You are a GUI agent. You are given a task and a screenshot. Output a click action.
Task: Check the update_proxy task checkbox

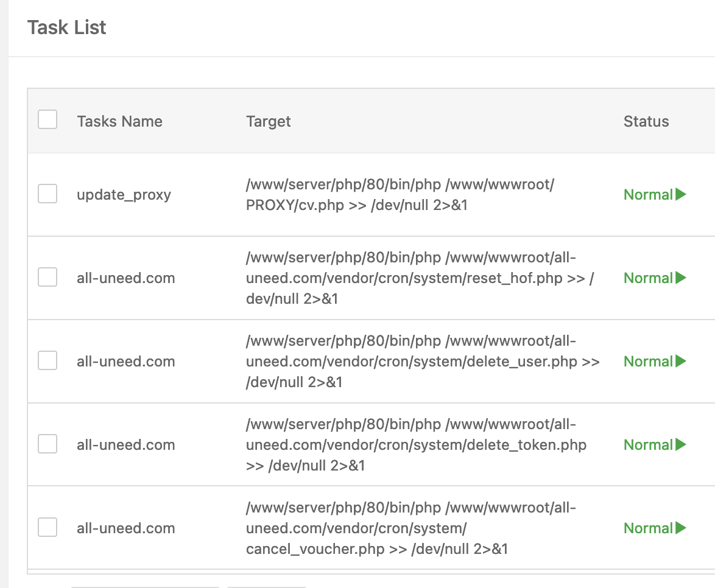click(x=48, y=194)
